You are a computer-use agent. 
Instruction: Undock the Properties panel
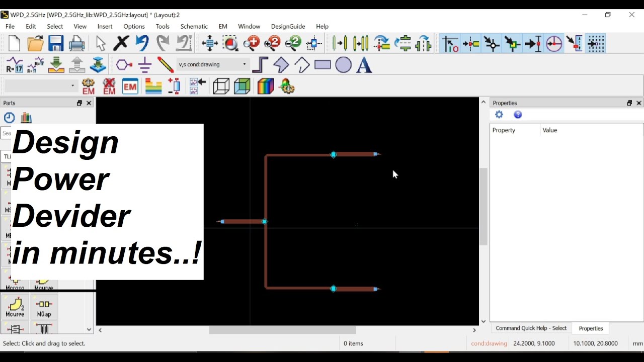point(629,103)
